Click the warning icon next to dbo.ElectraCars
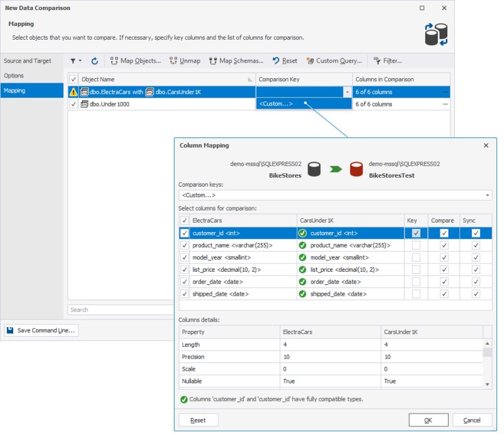 tap(75, 92)
